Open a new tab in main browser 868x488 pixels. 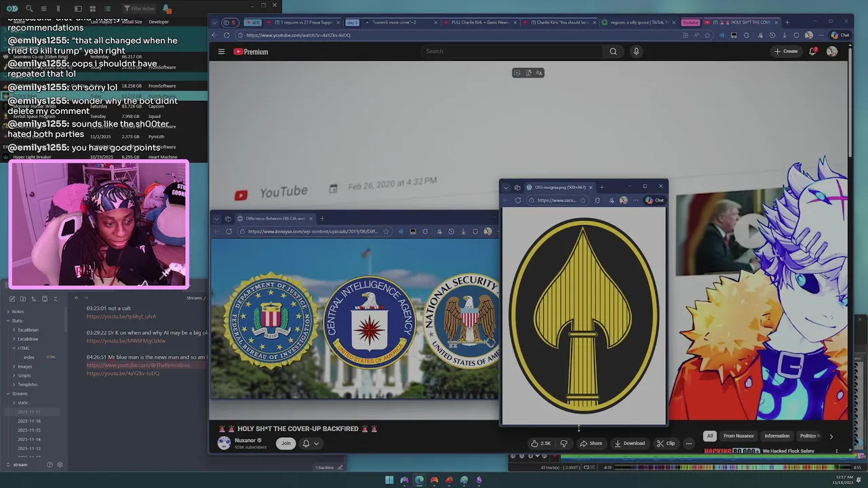click(787, 22)
